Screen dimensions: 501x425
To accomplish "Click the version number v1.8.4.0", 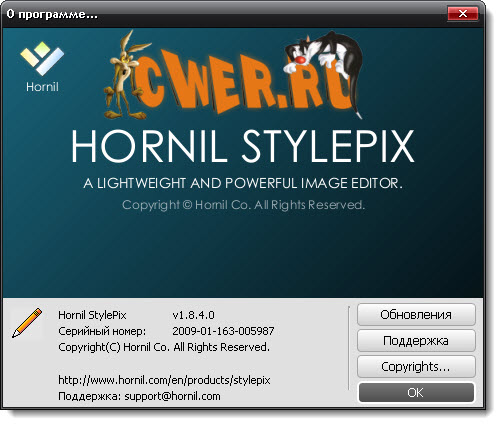I will click(193, 315).
